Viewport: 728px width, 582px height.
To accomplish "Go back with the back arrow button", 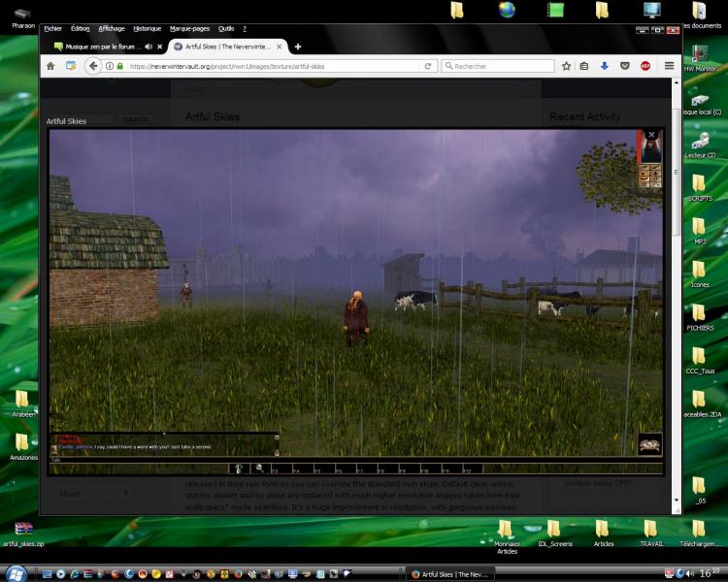I will tap(93, 66).
